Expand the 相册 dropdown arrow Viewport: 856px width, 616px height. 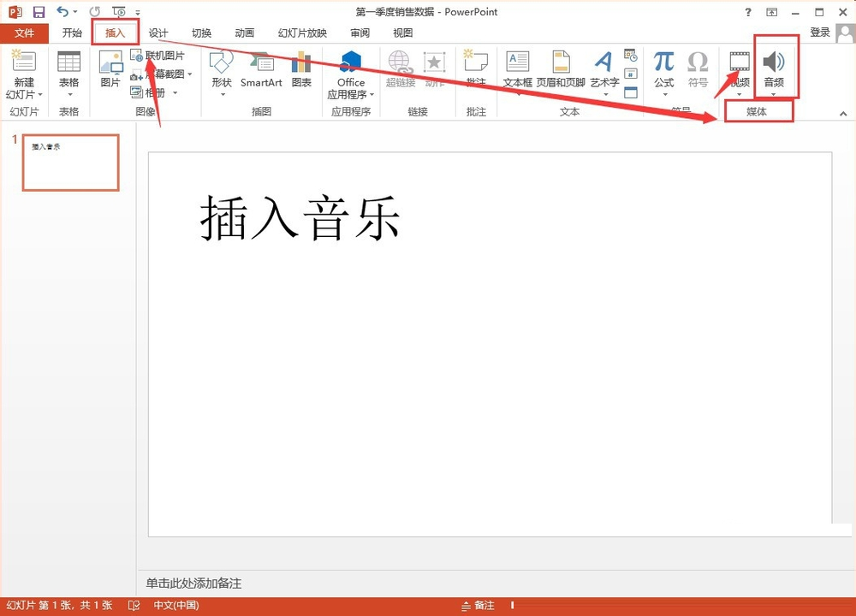point(175,92)
